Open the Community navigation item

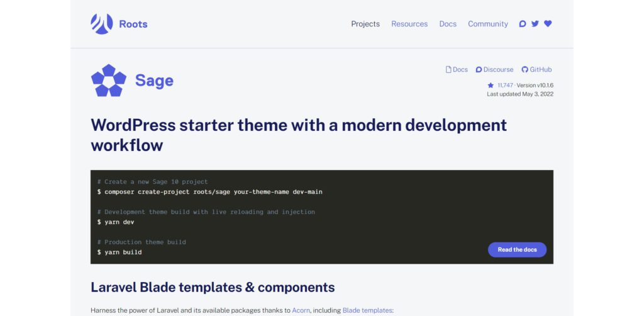coord(488,24)
